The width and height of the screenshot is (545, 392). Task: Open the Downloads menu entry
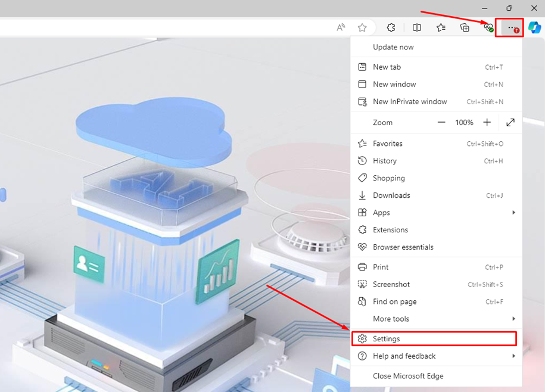436,195
